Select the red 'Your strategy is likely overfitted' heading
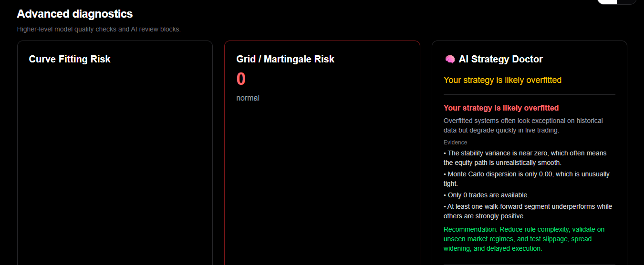Screen dimensions: 644x265 (x=501, y=108)
